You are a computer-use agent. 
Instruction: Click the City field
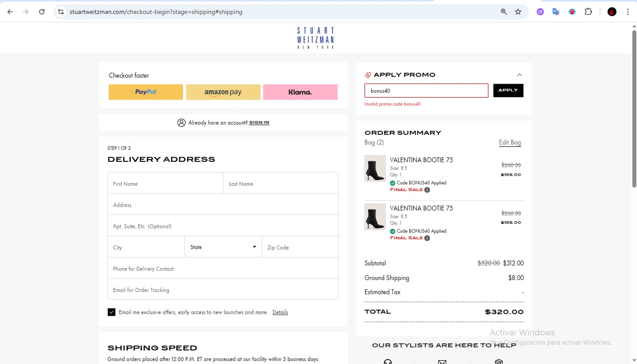click(x=146, y=247)
